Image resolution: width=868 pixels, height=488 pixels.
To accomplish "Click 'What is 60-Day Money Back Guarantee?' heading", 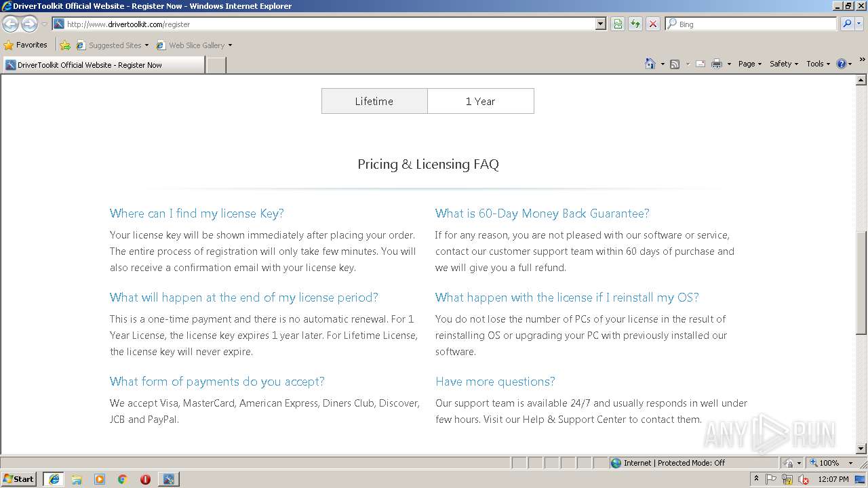I will point(542,213).
